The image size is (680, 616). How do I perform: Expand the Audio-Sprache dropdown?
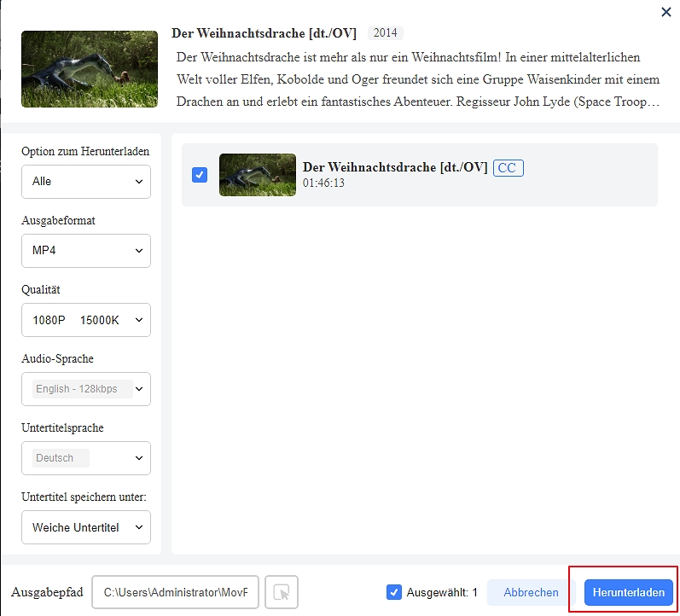pyautogui.click(x=139, y=389)
